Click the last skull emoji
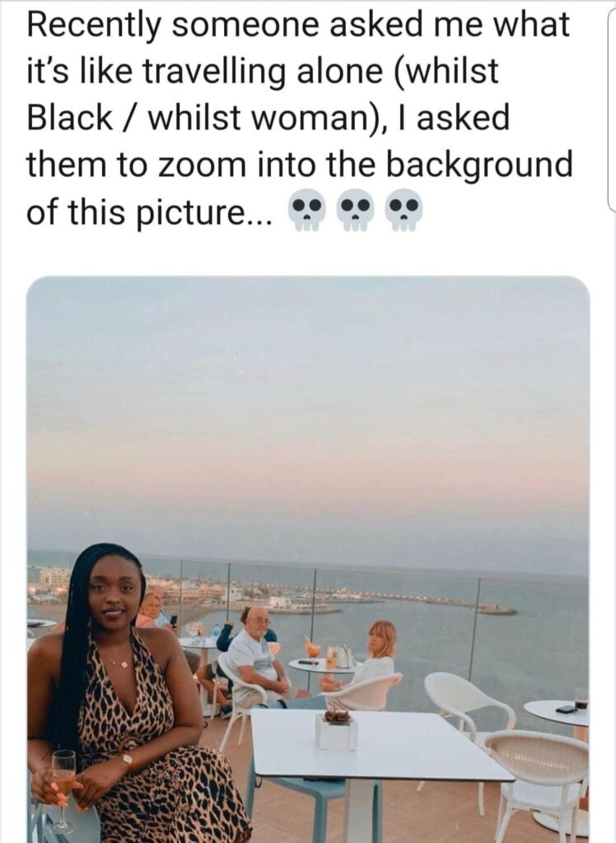The height and width of the screenshot is (843, 616). click(x=404, y=210)
